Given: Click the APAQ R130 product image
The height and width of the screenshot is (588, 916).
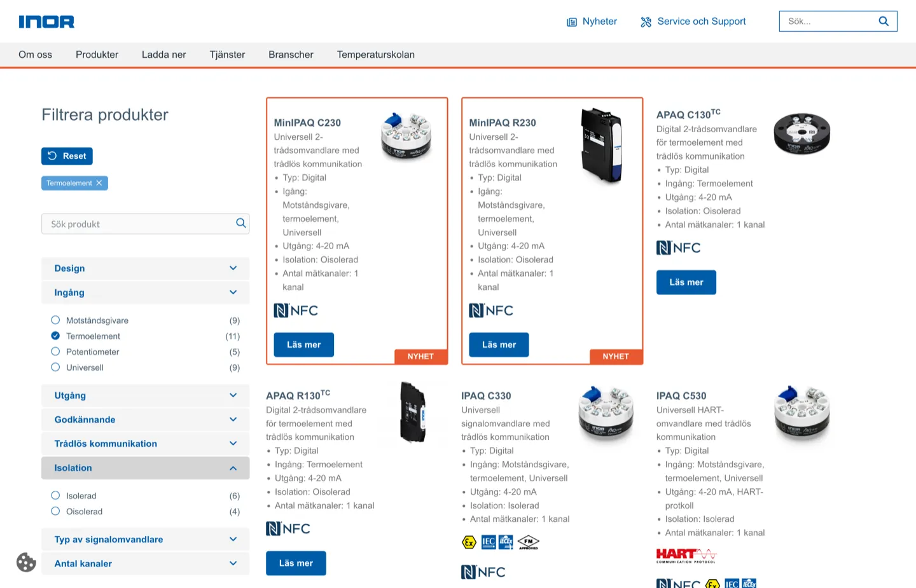Looking at the screenshot, I should tap(413, 412).
